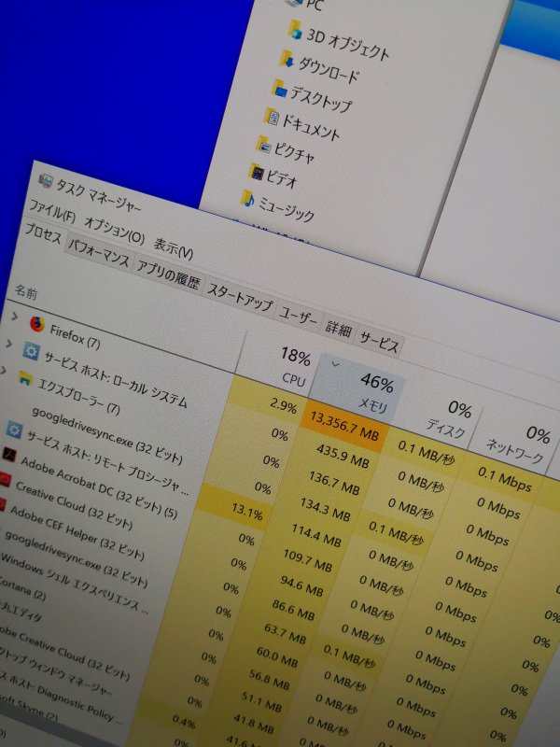Open the 表示(V) menu
Screen dimensions: 560x747
pyautogui.click(x=174, y=248)
